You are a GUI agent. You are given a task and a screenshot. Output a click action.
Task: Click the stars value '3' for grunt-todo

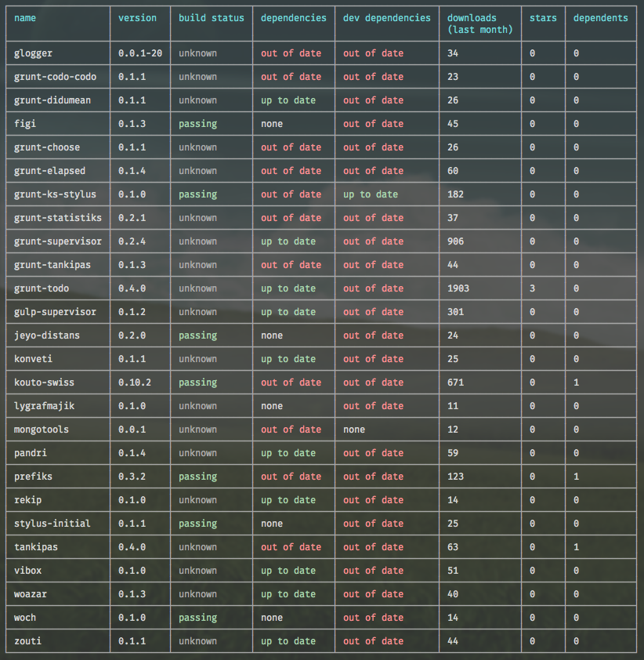click(x=532, y=288)
